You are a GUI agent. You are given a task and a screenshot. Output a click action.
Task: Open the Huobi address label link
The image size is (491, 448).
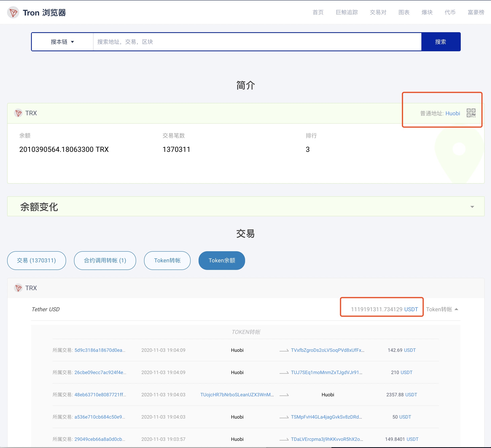point(453,113)
